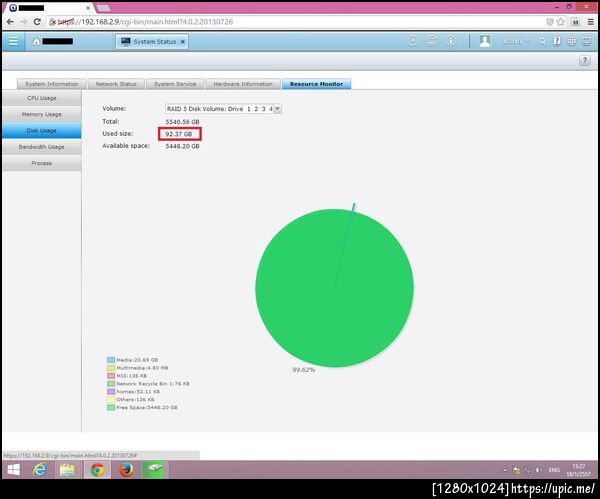Open the taskbar clock showing 15:27
Viewport: 600px width, 499px height.
[x=578, y=470]
